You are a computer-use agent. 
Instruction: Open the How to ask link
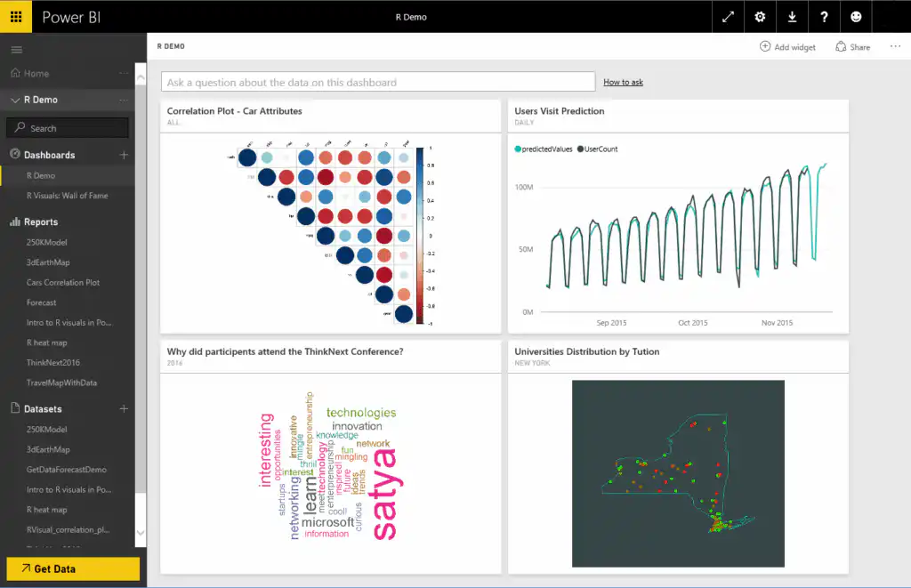(x=623, y=82)
